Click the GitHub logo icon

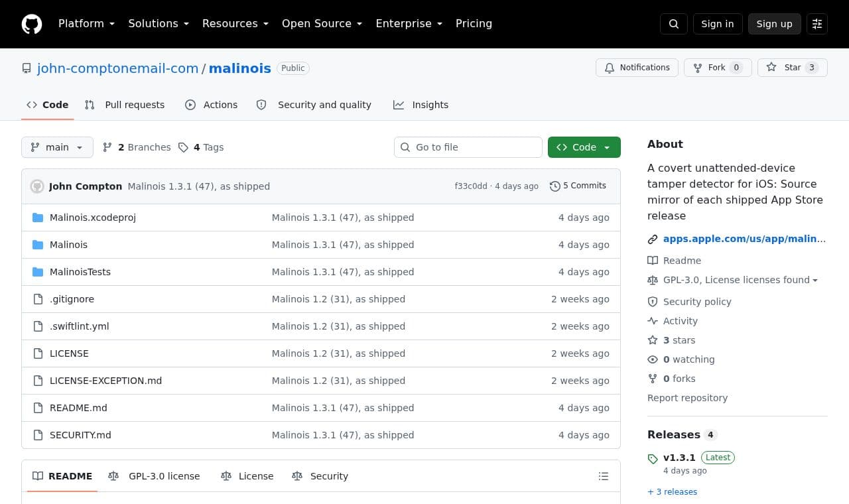point(32,24)
